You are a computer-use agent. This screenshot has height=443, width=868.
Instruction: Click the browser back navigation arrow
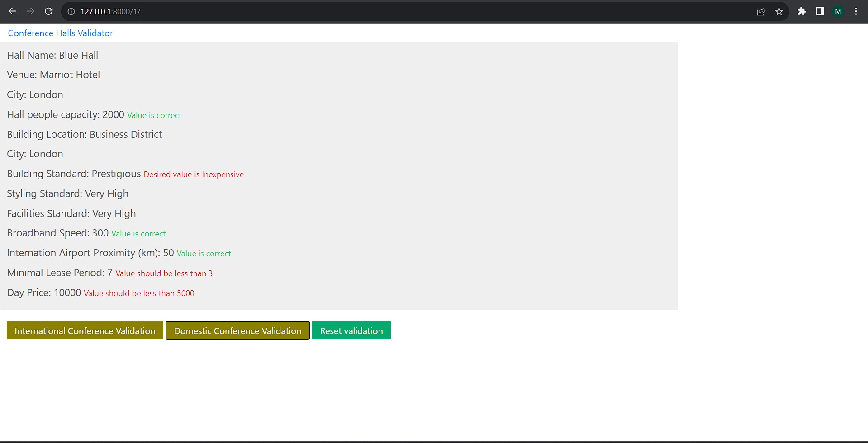(x=12, y=11)
